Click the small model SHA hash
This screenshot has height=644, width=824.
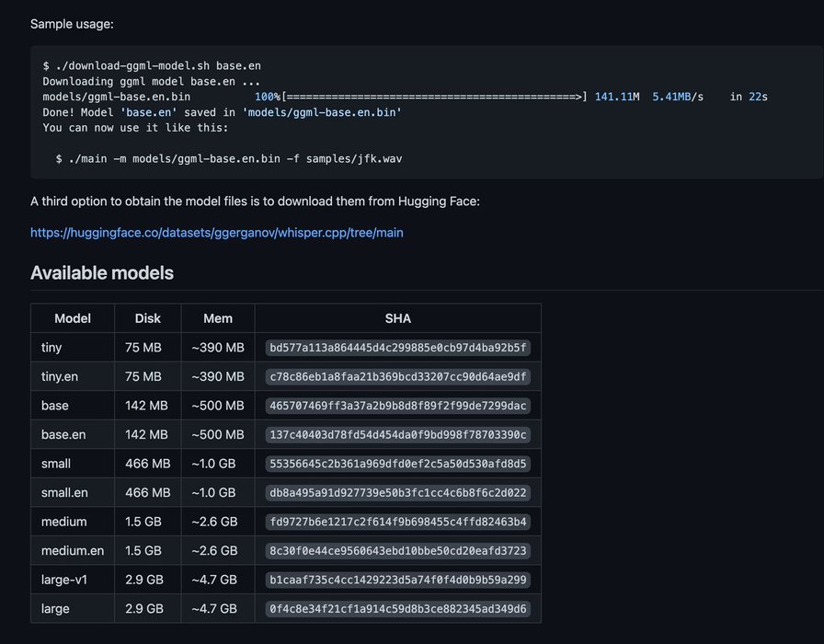398,464
